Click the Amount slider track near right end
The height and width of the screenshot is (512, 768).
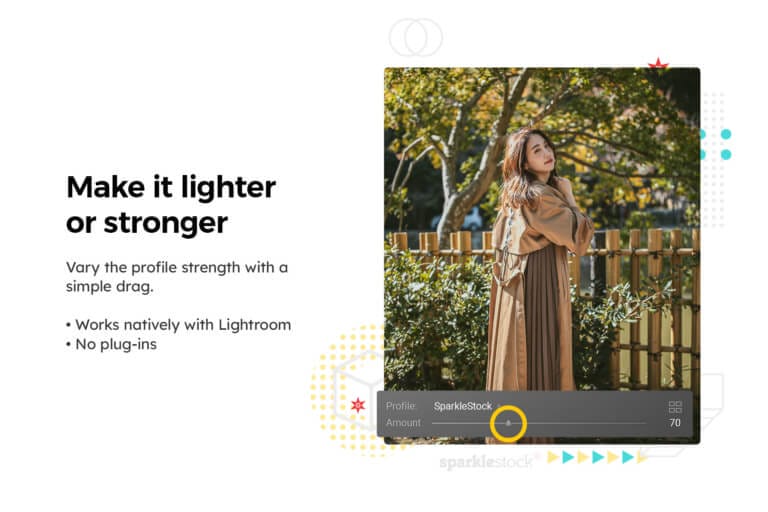click(x=634, y=423)
